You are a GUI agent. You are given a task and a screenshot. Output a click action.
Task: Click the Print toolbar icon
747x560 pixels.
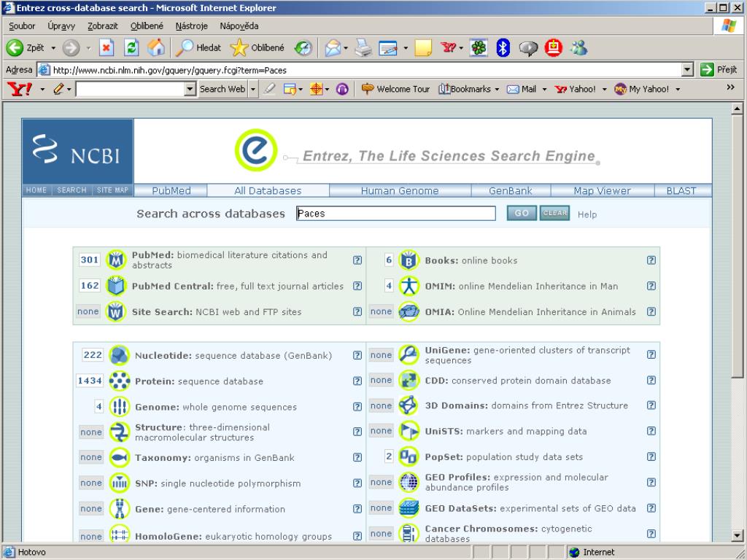click(x=363, y=48)
